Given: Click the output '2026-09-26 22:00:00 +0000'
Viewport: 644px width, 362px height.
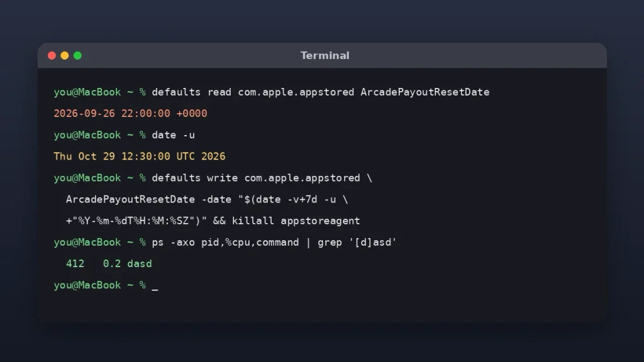Looking at the screenshot, I should click(130, 113).
